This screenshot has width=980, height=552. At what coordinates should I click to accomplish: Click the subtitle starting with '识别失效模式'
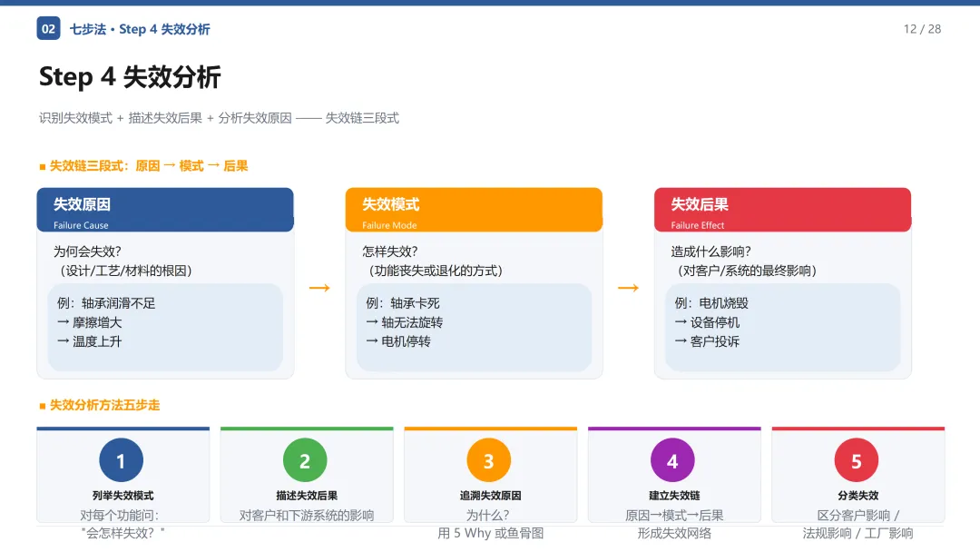pyautogui.click(x=219, y=118)
